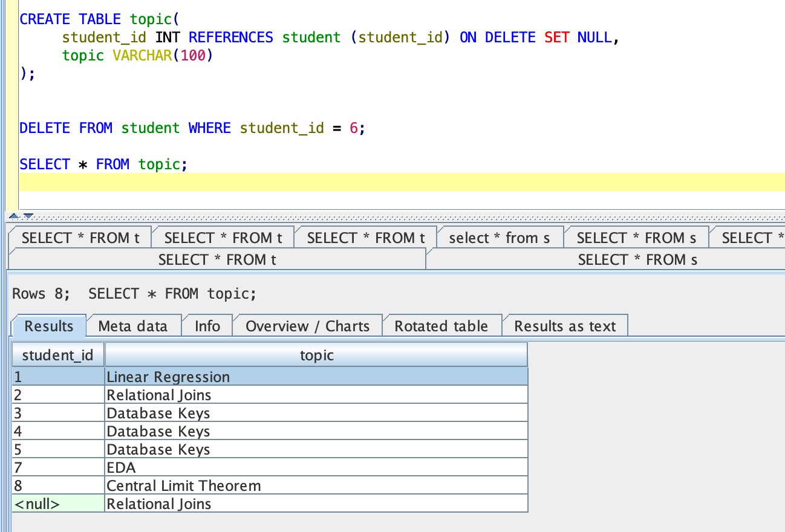Switch to the Meta data tab
The width and height of the screenshot is (785, 532).
click(x=134, y=326)
